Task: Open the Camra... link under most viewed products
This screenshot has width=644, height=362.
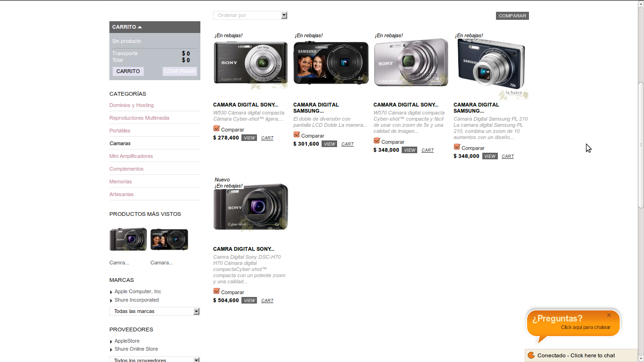Action: [119, 263]
